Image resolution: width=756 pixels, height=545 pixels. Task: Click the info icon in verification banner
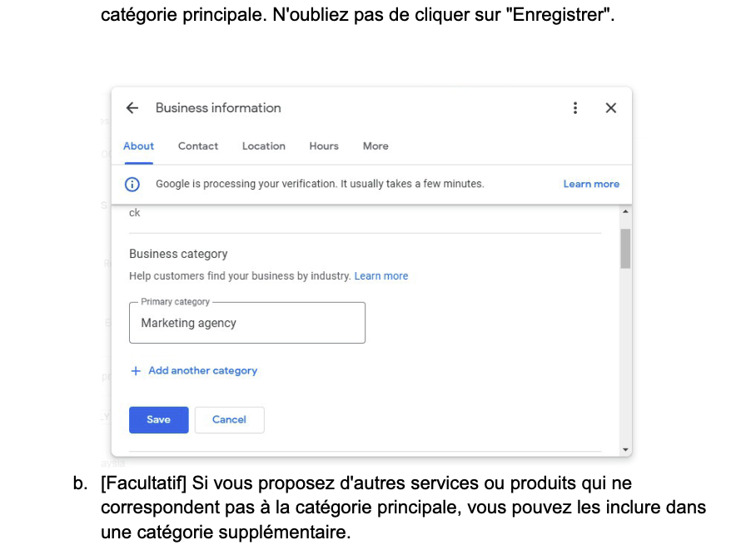pos(132,184)
